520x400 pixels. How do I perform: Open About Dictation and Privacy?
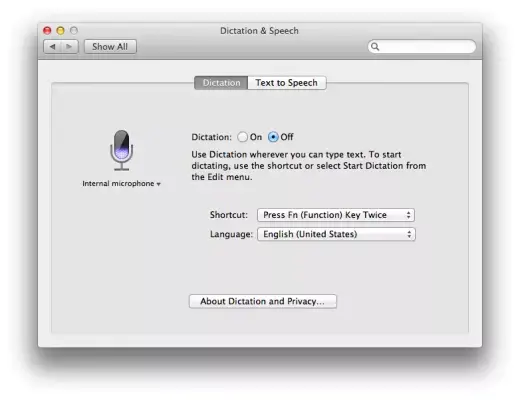[x=263, y=301]
